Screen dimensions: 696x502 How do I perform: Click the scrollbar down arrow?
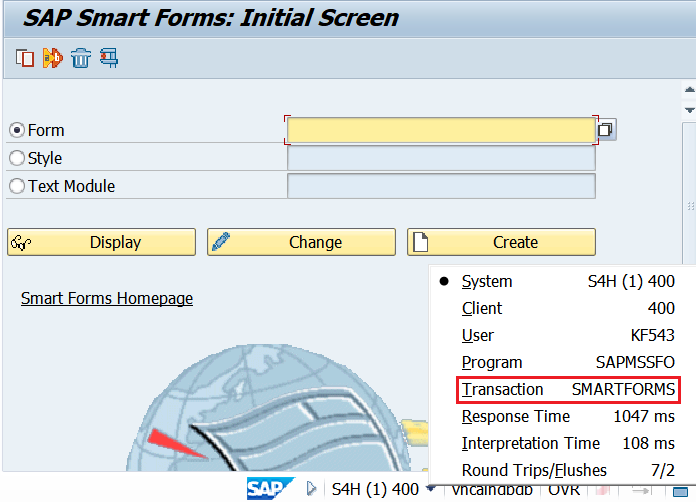point(688,109)
